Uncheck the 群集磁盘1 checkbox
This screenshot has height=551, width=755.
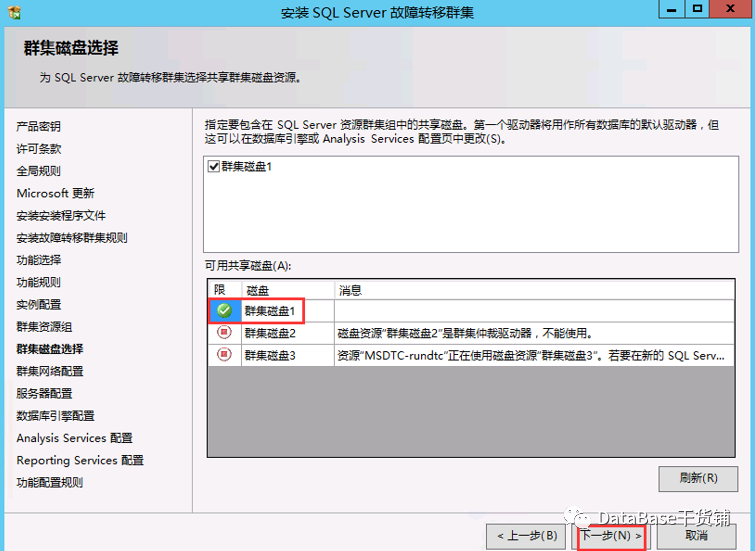click(214, 167)
